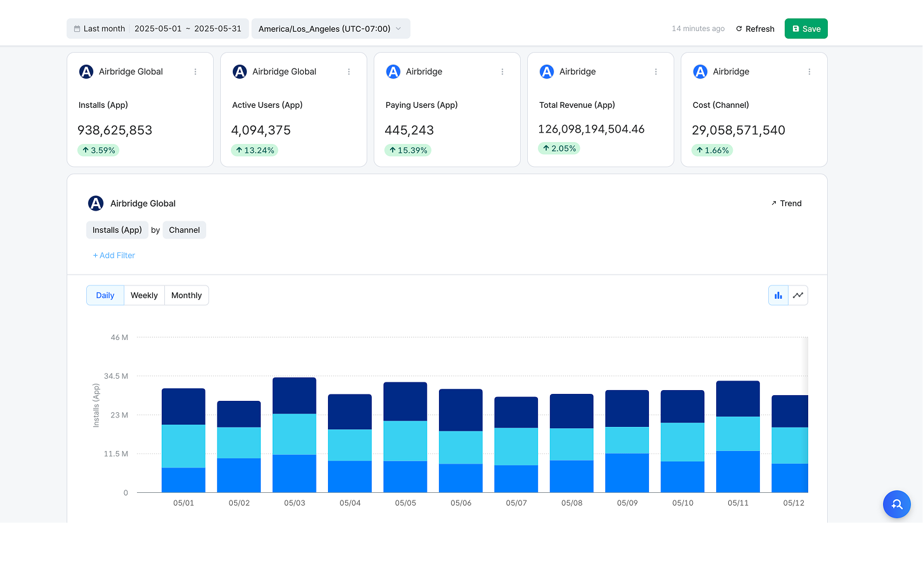The height and width of the screenshot is (588, 923).
Task: Click the Refresh button
Action: pyautogui.click(x=755, y=29)
